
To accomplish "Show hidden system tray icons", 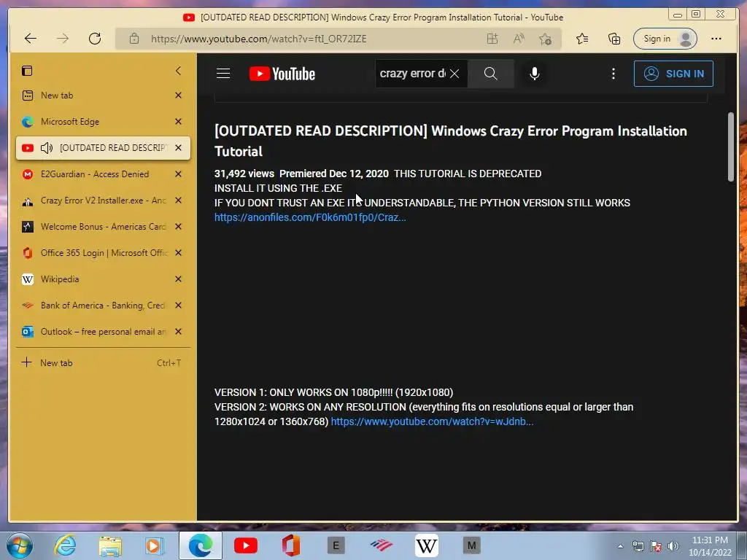I will click(x=620, y=546).
